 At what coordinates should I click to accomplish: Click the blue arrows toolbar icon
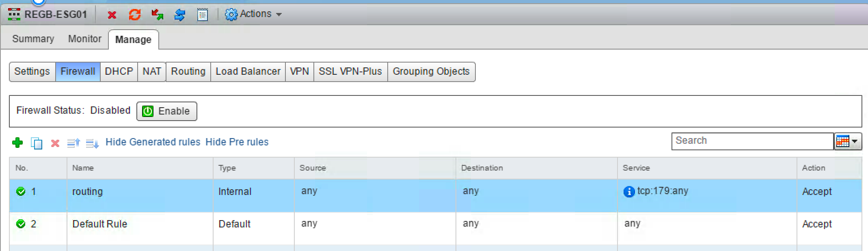tap(180, 15)
